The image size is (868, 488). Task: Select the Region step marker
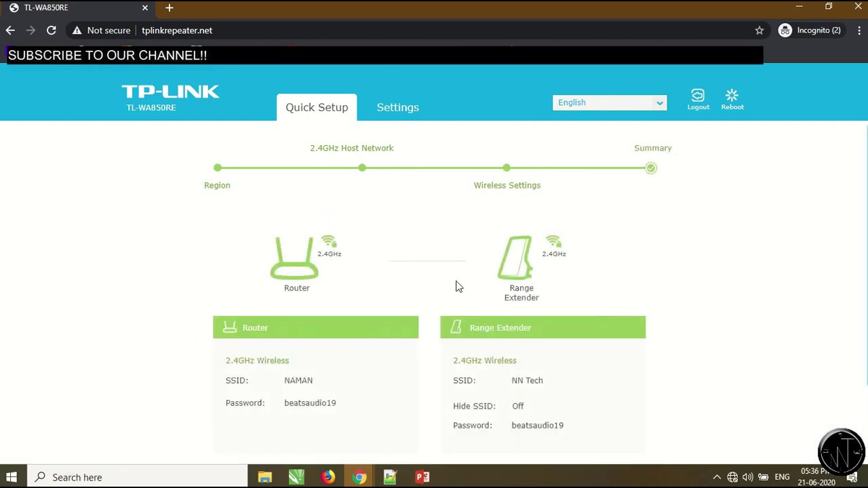[217, 167]
